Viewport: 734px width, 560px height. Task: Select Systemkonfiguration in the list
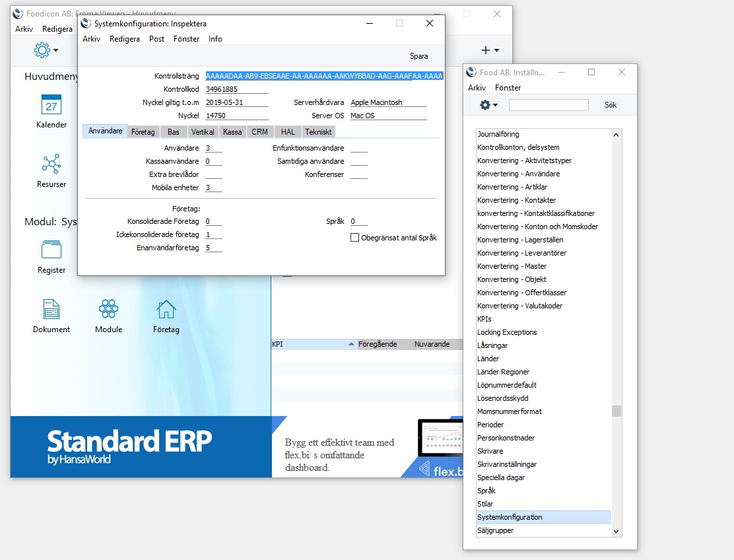pyautogui.click(x=543, y=517)
